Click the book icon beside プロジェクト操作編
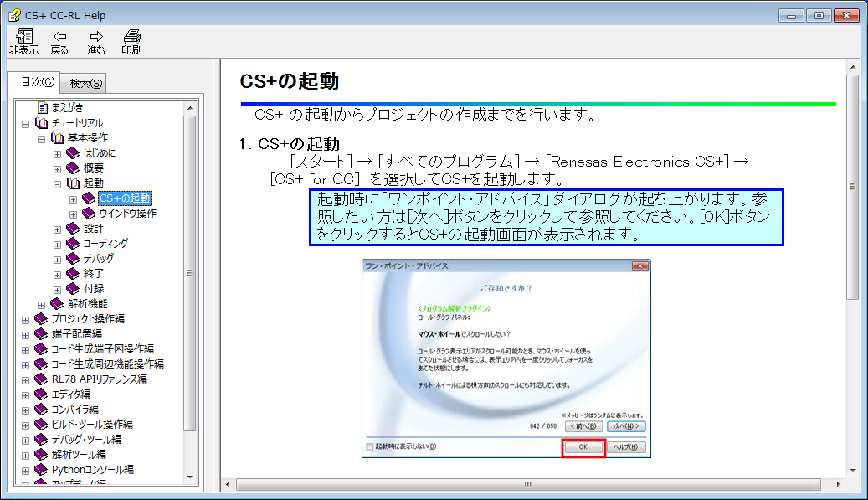 pyautogui.click(x=41, y=318)
